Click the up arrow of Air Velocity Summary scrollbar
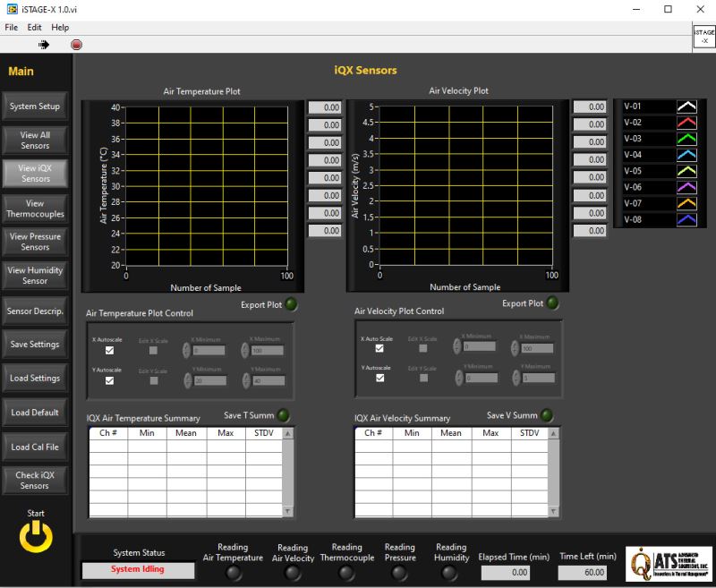This screenshot has height=588, width=716. [553, 433]
